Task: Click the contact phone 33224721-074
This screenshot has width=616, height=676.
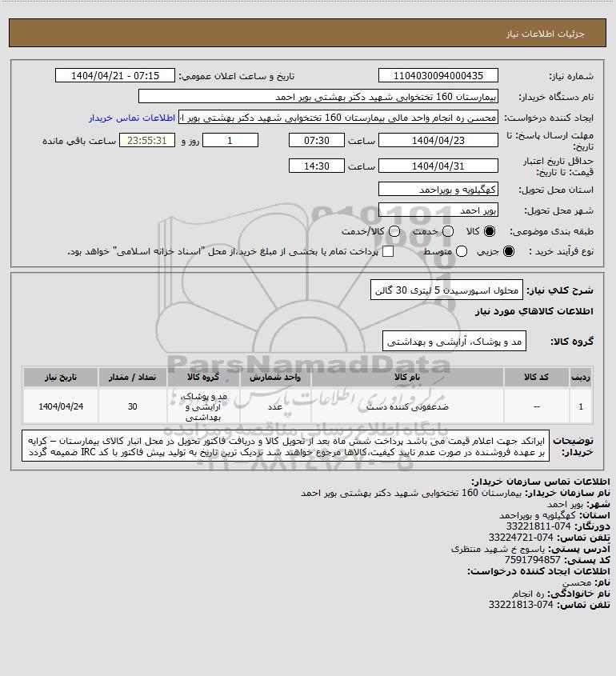Action: (x=521, y=537)
